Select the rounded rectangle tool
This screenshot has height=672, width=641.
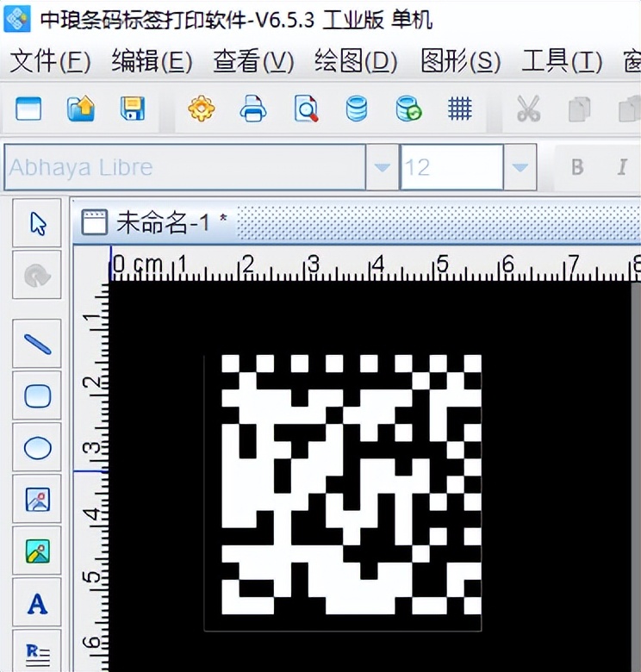click(37, 395)
